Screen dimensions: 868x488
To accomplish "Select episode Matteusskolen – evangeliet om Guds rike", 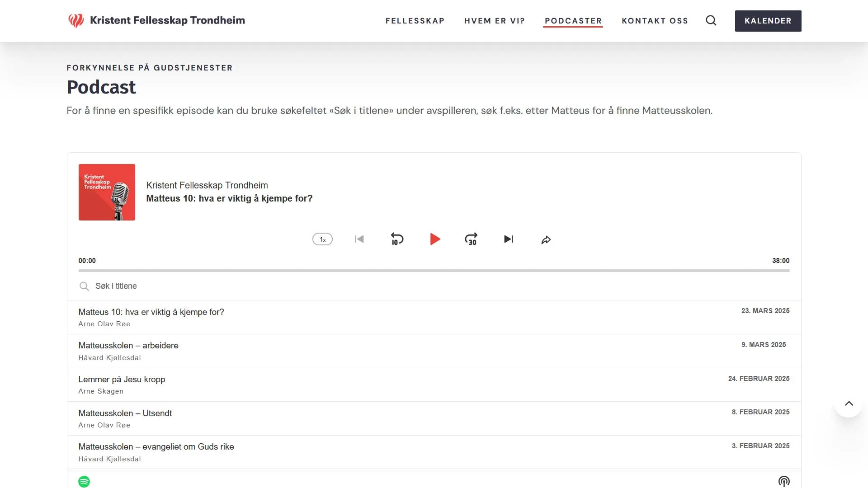I will click(x=434, y=452).
